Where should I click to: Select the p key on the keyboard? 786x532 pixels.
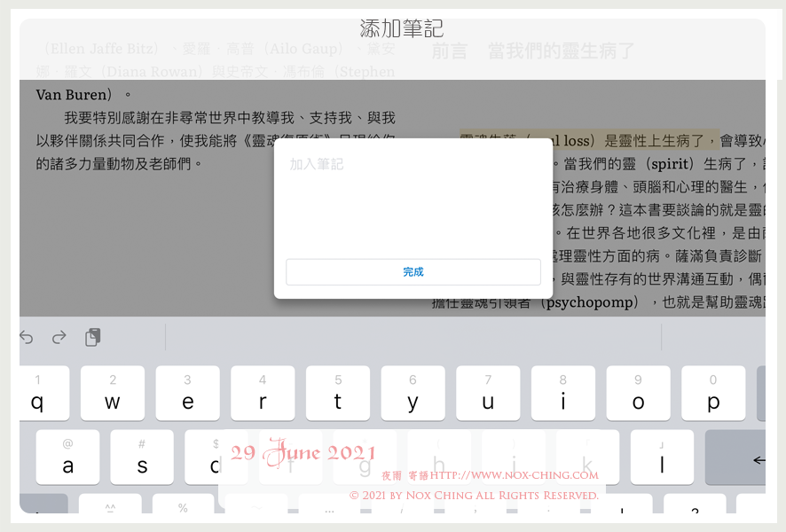(x=713, y=394)
